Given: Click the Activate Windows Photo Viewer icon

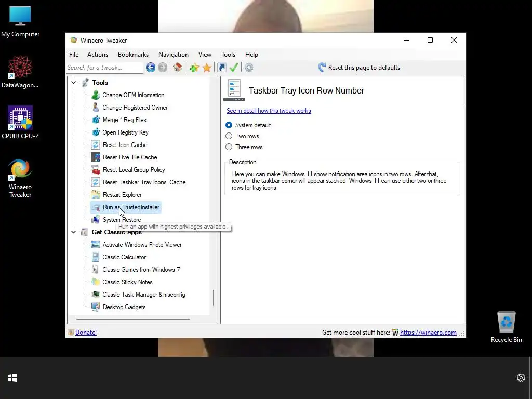Looking at the screenshot, I should click(96, 245).
